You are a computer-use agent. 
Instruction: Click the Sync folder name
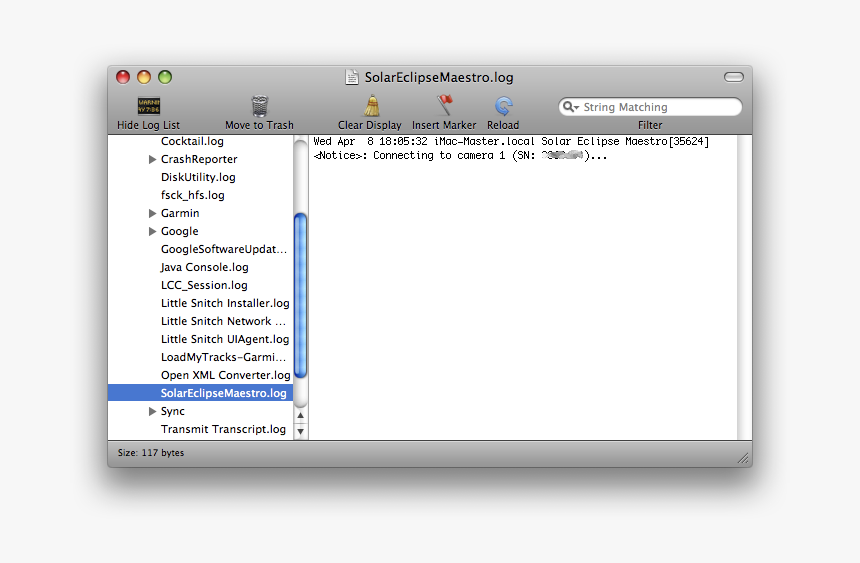[173, 411]
